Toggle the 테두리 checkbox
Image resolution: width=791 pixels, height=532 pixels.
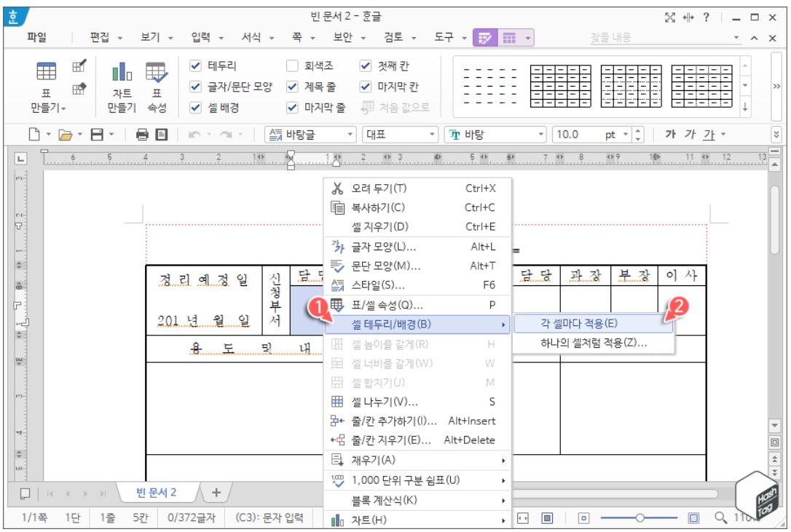click(196, 65)
